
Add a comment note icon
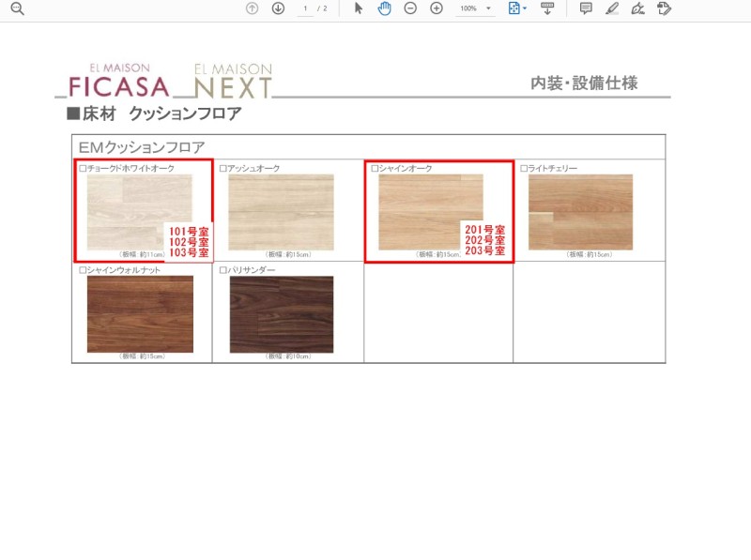pyautogui.click(x=585, y=8)
